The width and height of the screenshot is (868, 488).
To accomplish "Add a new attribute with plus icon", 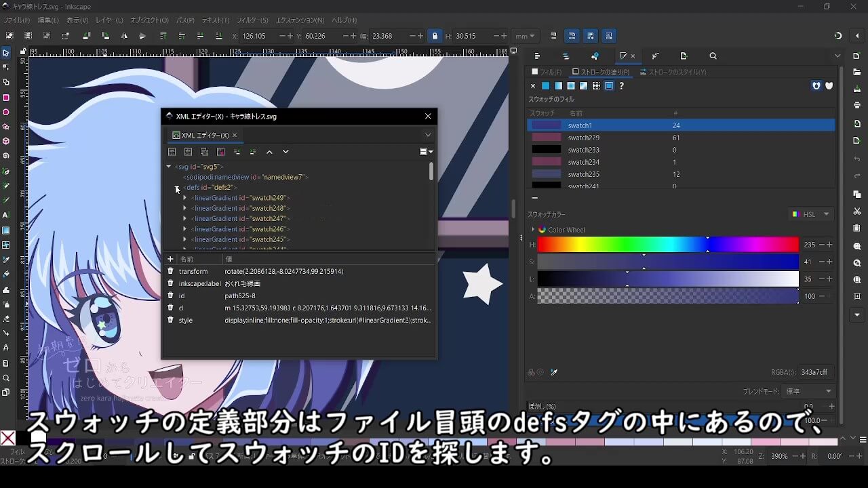I will pyautogui.click(x=170, y=259).
